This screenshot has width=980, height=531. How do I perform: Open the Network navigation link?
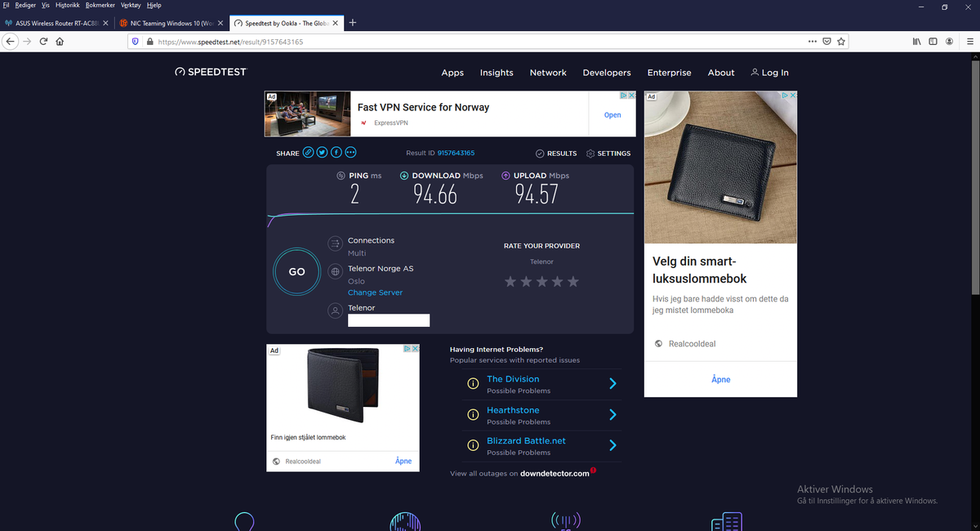[548, 73]
